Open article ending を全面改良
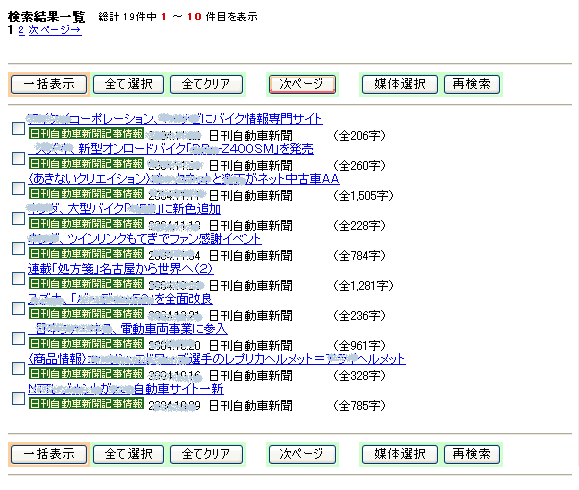The height and width of the screenshot is (490, 579). click(120, 299)
